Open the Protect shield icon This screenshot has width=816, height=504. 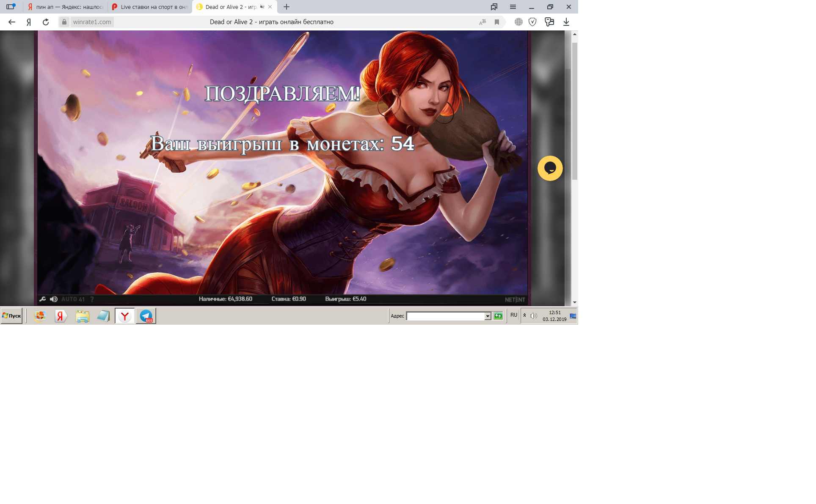532,22
